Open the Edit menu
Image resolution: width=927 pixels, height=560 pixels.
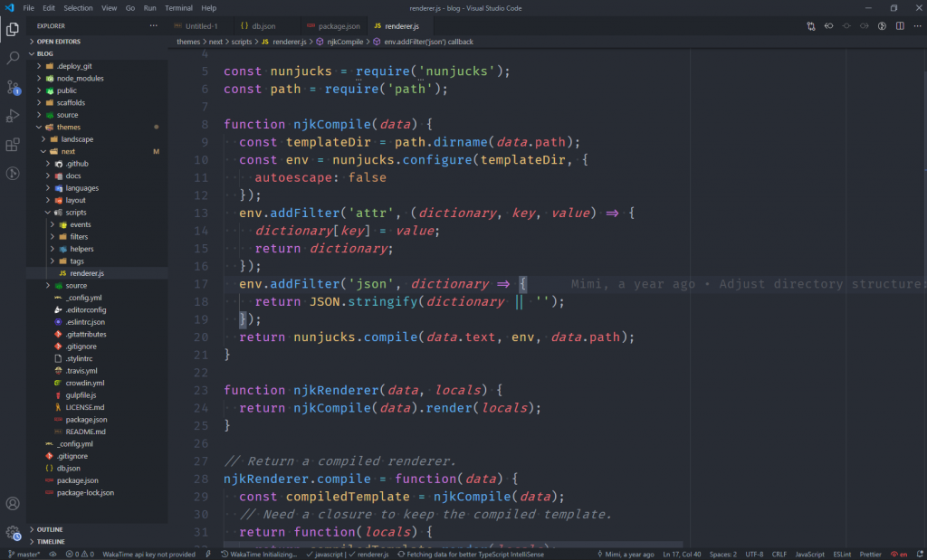tap(49, 8)
